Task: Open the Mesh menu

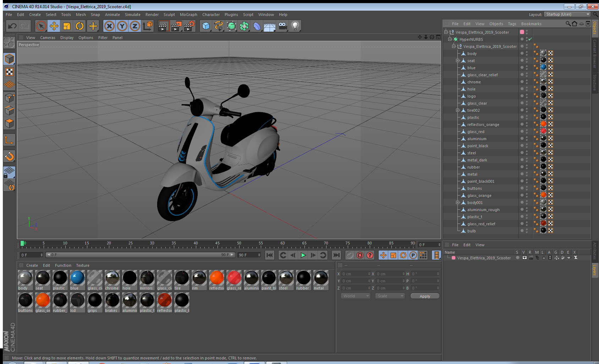Action: click(x=81, y=15)
